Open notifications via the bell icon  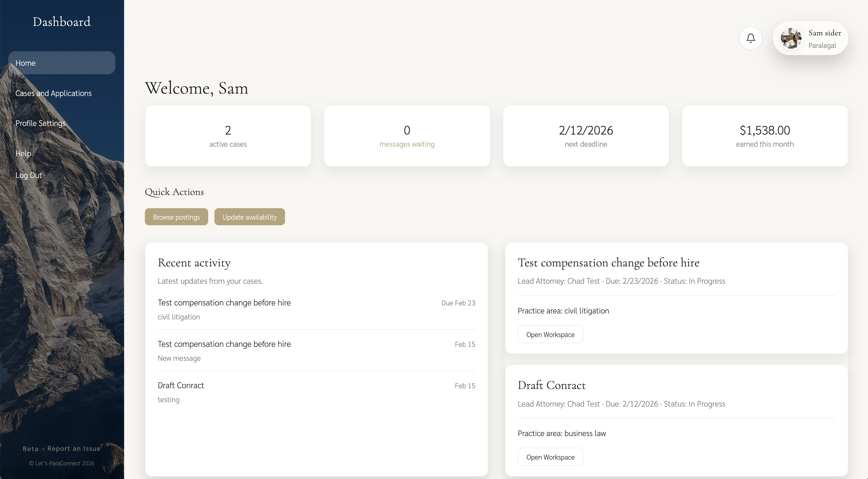(750, 38)
